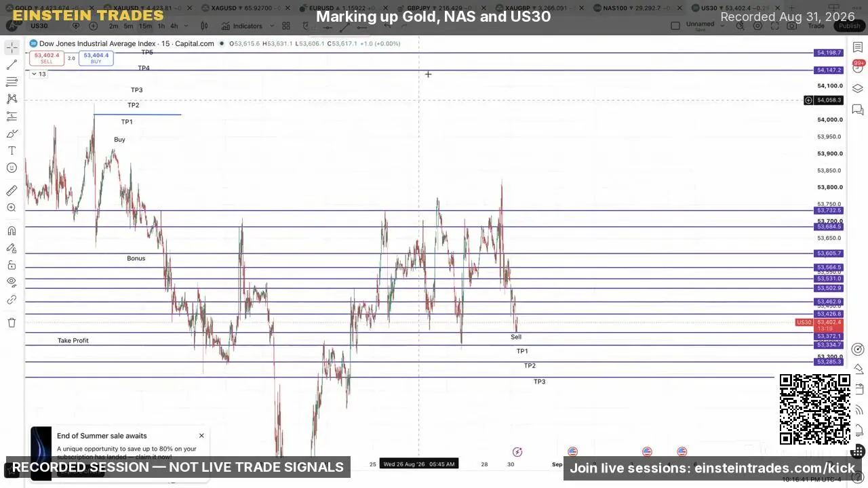Image resolution: width=868 pixels, height=488 pixels.
Task: Close the NAS100 tab
Action: [679, 8]
